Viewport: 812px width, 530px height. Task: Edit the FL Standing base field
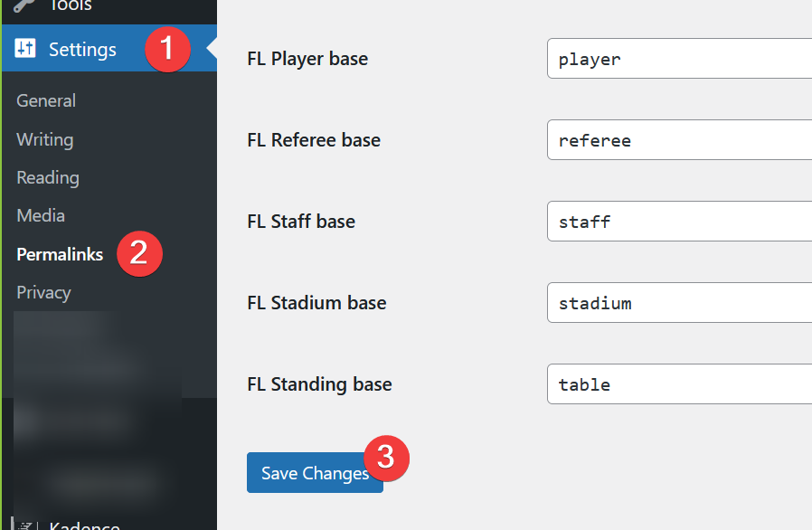pos(679,383)
